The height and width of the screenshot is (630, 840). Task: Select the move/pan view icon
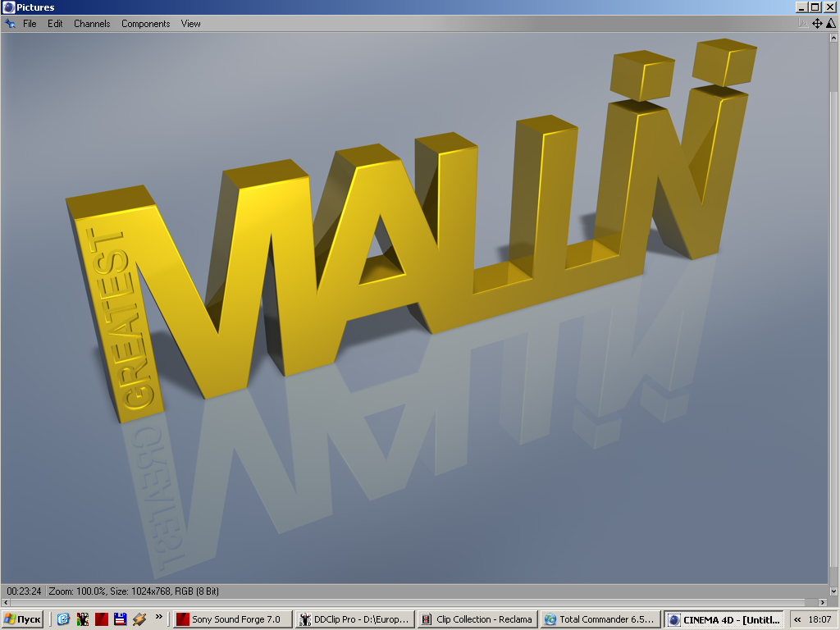pyautogui.click(x=817, y=24)
